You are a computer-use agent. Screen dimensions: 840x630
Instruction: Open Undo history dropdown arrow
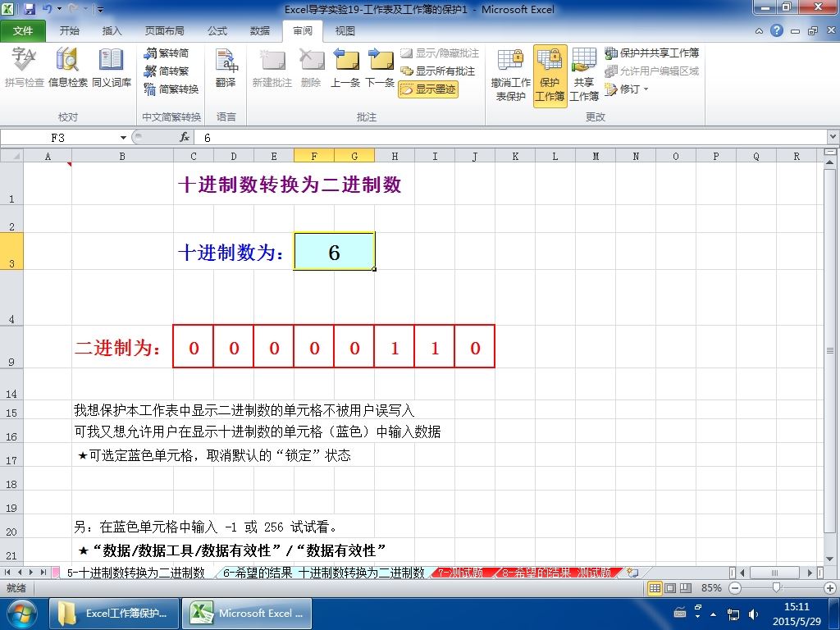[x=59, y=9]
